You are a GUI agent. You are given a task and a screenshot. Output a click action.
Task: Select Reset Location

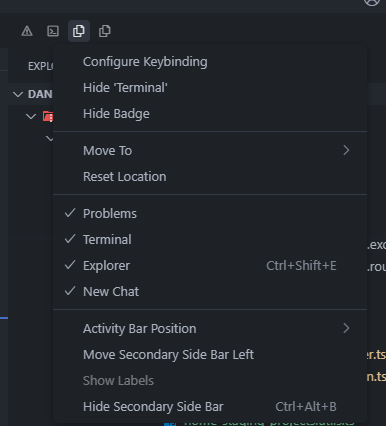tap(210, 177)
